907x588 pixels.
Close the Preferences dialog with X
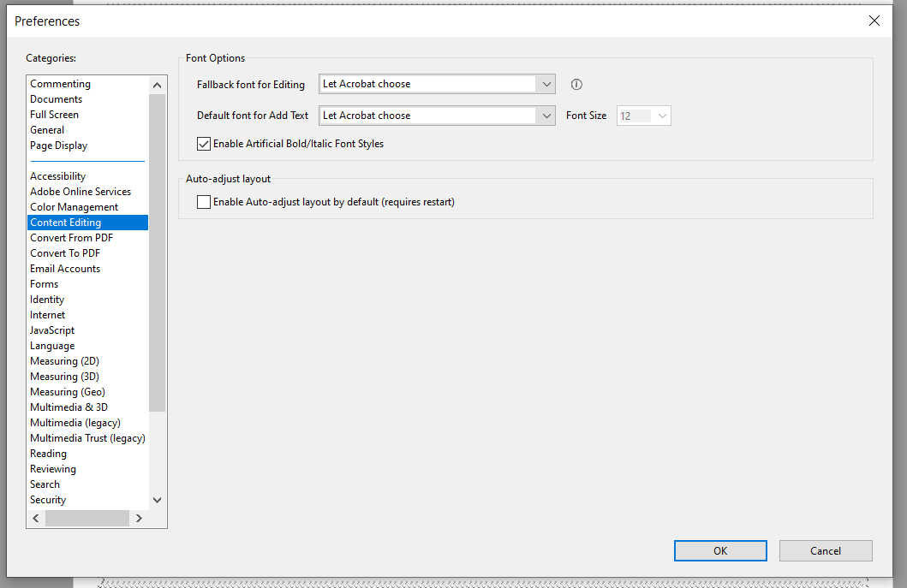tap(874, 21)
